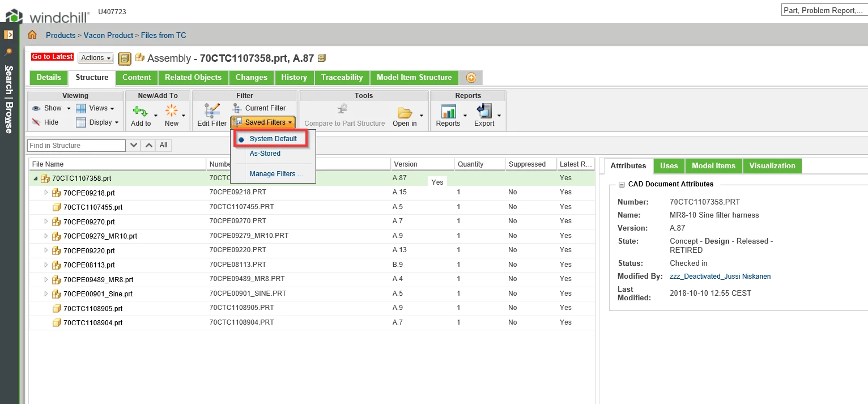Click the Hide crossed-eye icon
This screenshot has height=404, width=868.
pos(36,122)
